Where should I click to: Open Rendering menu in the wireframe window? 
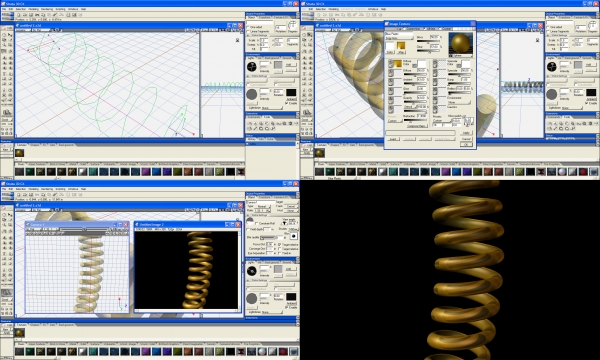[x=47, y=9]
